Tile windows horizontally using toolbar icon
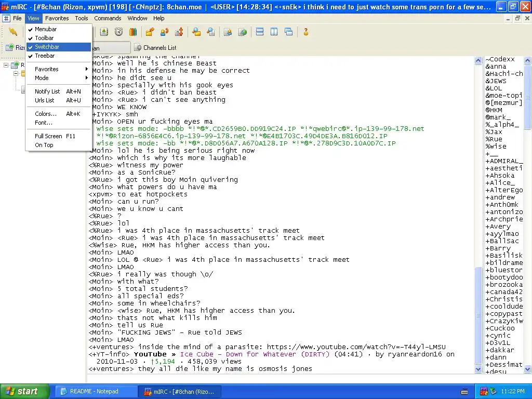 tap(260, 32)
